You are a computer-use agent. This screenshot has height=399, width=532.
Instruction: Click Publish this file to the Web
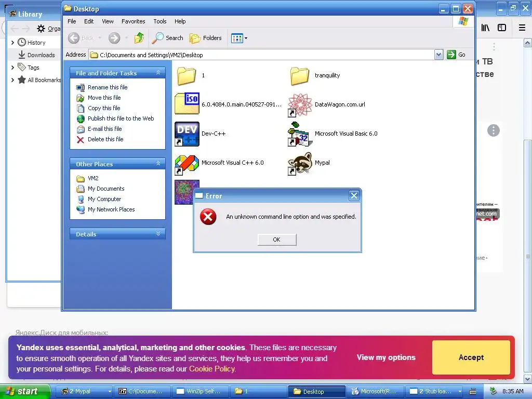121,118
